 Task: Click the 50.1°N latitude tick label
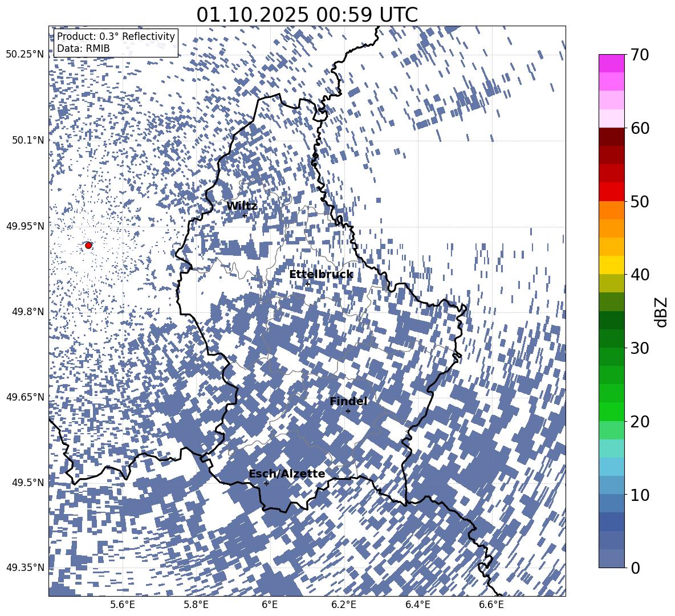click(27, 140)
